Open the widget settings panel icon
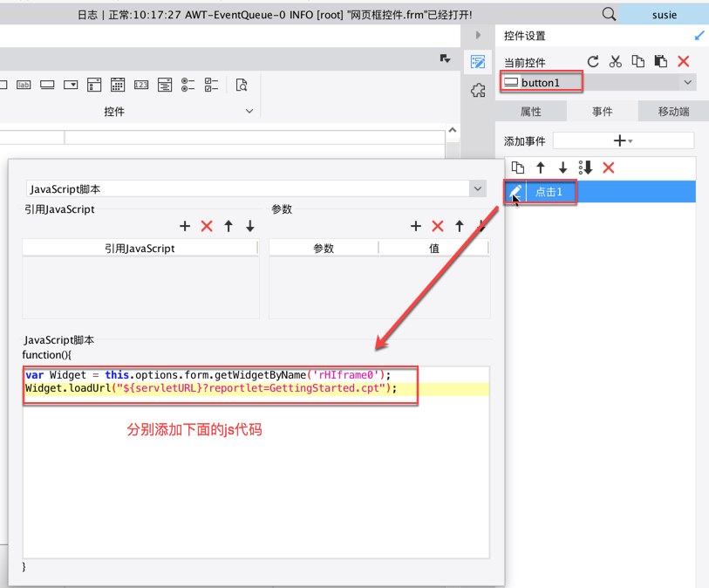Viewport: 709px width, 588px height. click(478, 62)
